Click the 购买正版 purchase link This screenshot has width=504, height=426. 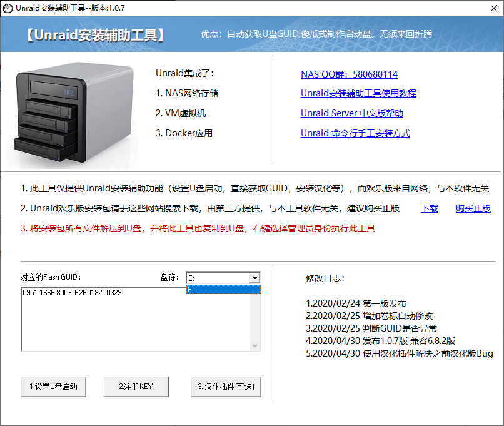pos(473,208)
